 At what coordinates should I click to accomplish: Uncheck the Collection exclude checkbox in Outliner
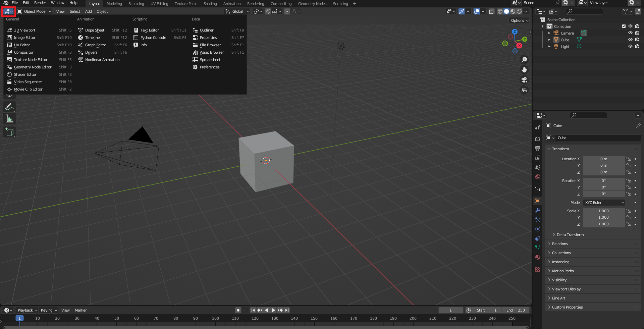624,26
